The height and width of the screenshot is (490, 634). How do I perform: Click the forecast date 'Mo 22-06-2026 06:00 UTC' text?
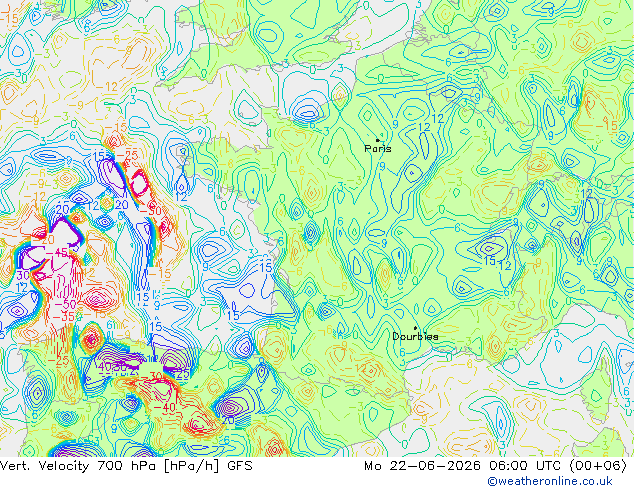pyautogui.click(x=464, y=466)
